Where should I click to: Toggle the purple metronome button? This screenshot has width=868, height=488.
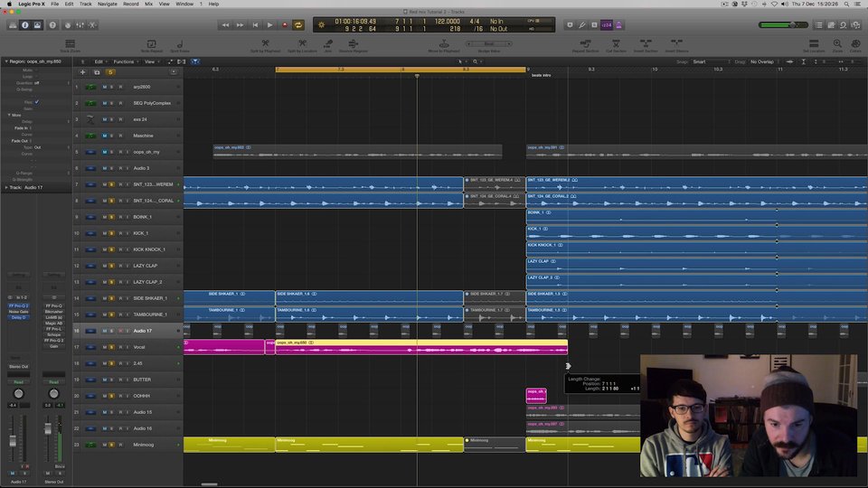618,25
